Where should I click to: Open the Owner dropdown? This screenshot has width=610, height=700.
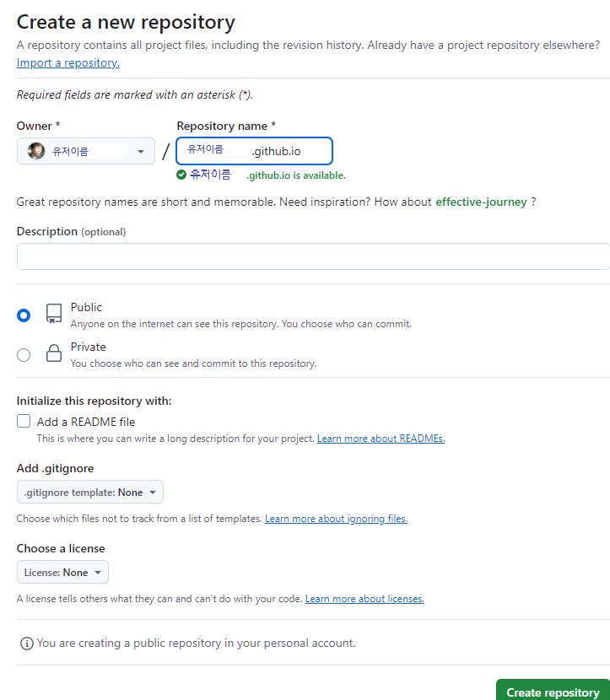coord(86,151)
